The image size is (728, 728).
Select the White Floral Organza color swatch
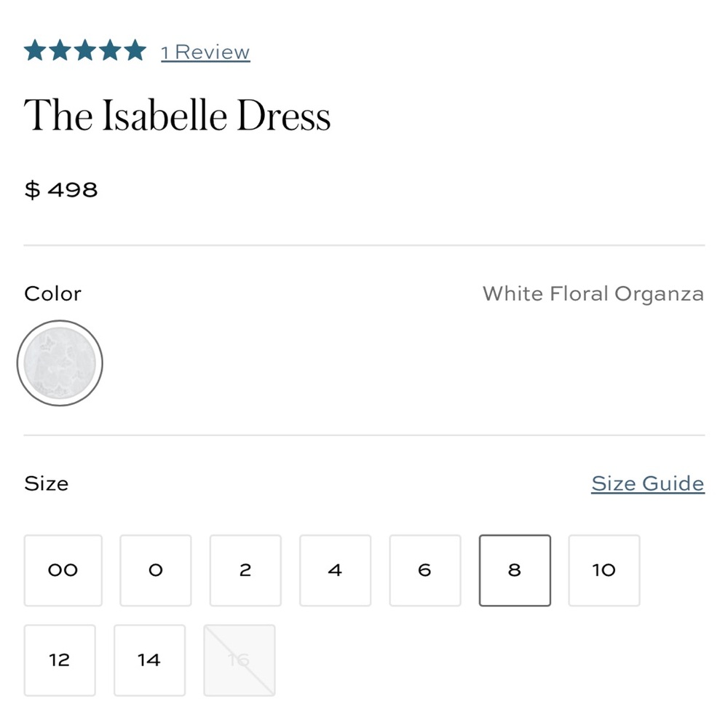coord(60,362)
